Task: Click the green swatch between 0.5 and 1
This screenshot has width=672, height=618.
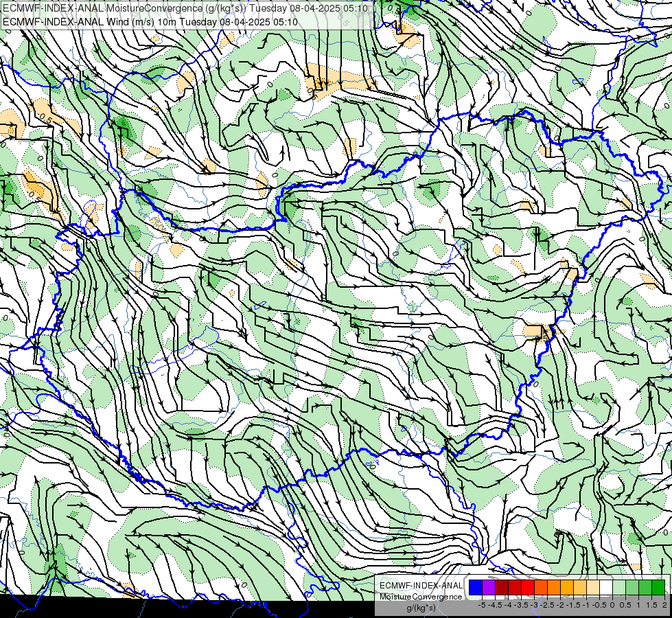Action: [632, 587]
